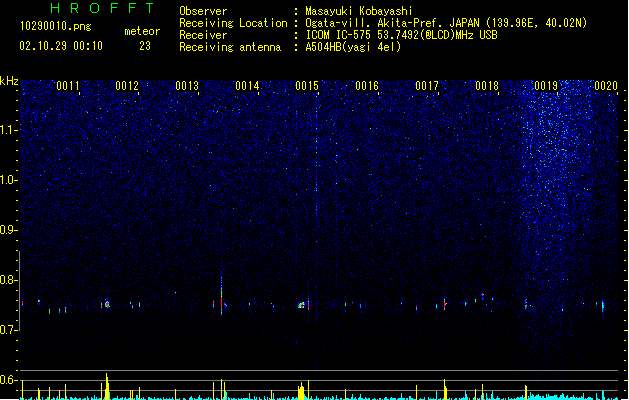The height and width of the screenshot is (400, 629).
Task: Select the filename 10290010.png
Action: click(55, 26)
